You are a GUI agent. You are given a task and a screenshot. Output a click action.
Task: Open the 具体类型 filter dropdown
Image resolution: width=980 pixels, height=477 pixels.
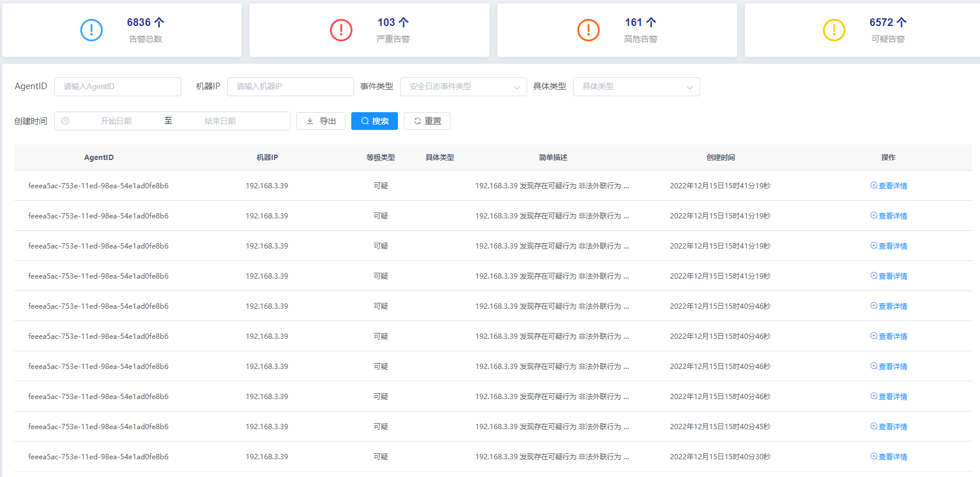pos(636,87)
